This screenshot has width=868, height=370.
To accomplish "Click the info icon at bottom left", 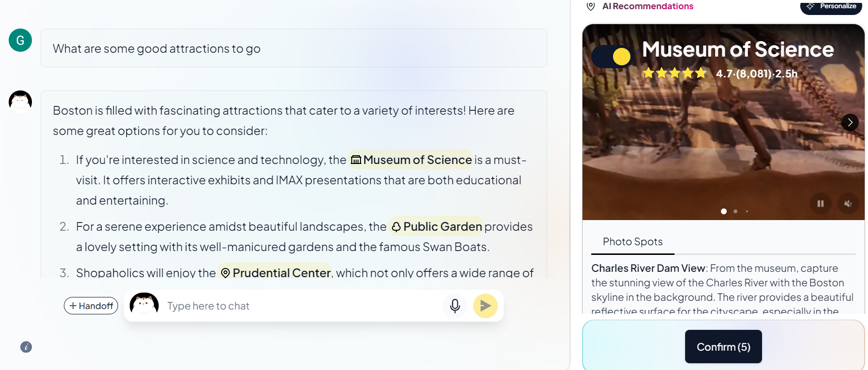I will [26, 347].
